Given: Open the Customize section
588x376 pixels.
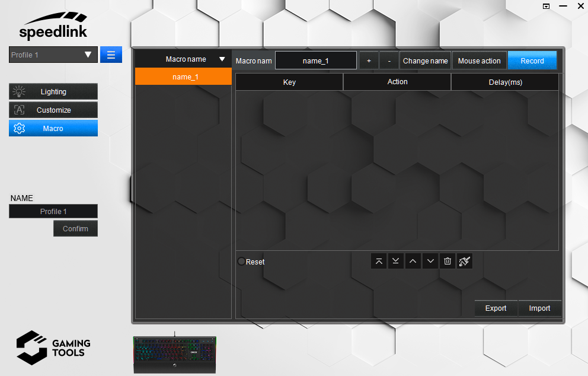Looking at the screenshot, I should point(53,110).
